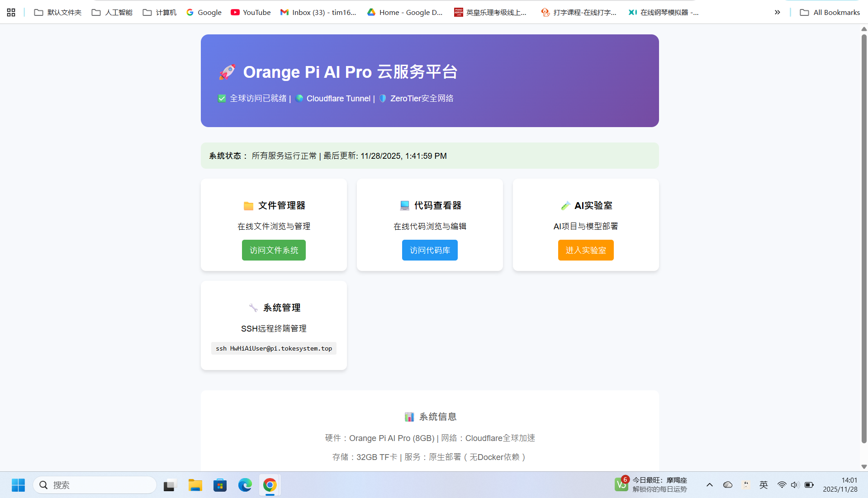
Task: Click the green checkmark beside 全球访问已就绪
Action: pyautogui.click(x=222, y=98)
